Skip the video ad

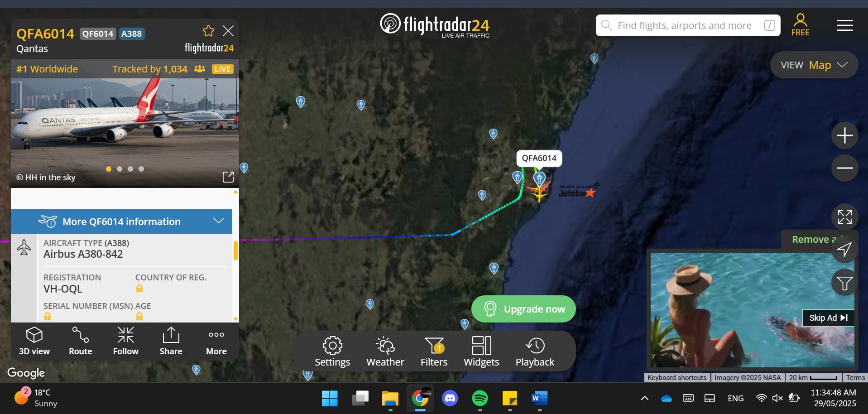point(828,318)
